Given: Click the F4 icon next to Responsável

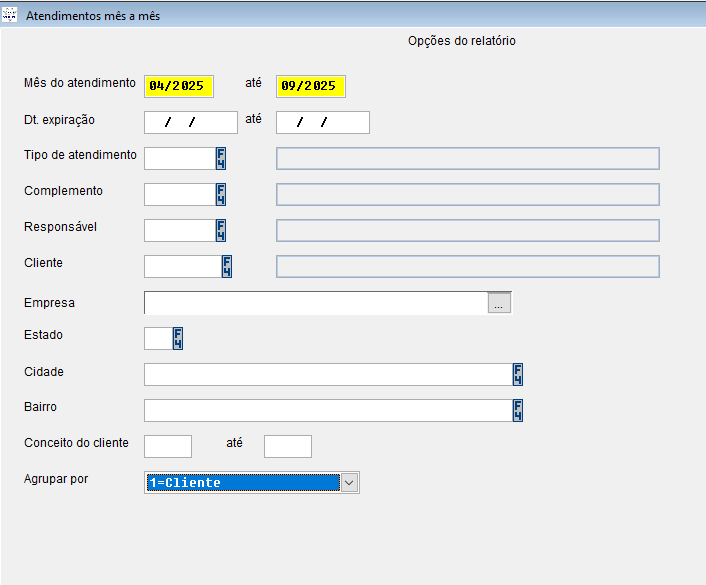Looking at the screenshot, I should click(221, 230).
